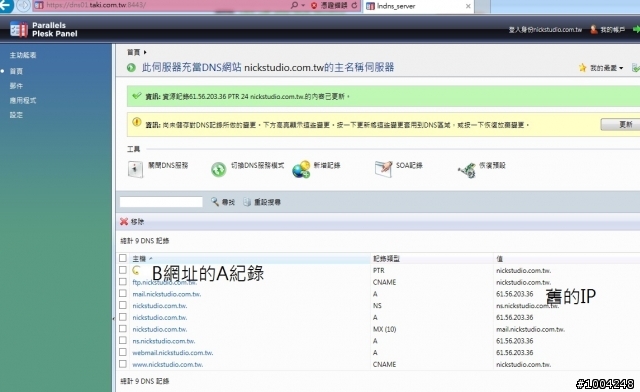
Task: Open nickstudio.com.tw. link in MX (10) row
Action: coord(160,329)
